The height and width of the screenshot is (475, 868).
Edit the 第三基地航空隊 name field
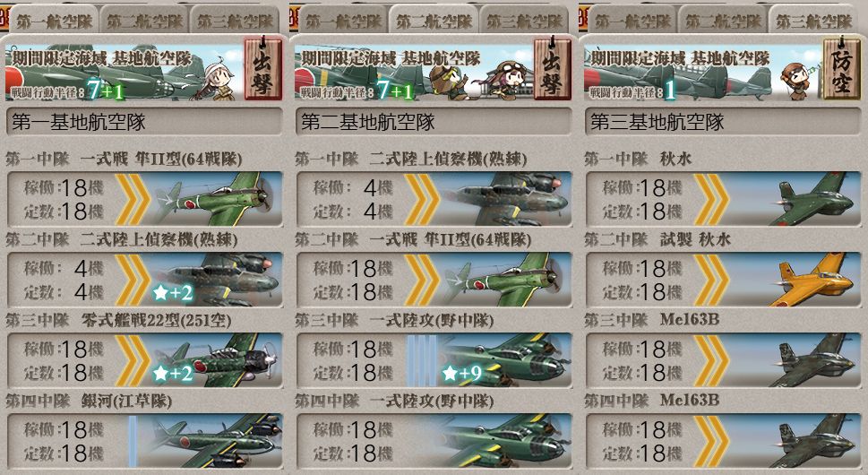click(723, 122)
